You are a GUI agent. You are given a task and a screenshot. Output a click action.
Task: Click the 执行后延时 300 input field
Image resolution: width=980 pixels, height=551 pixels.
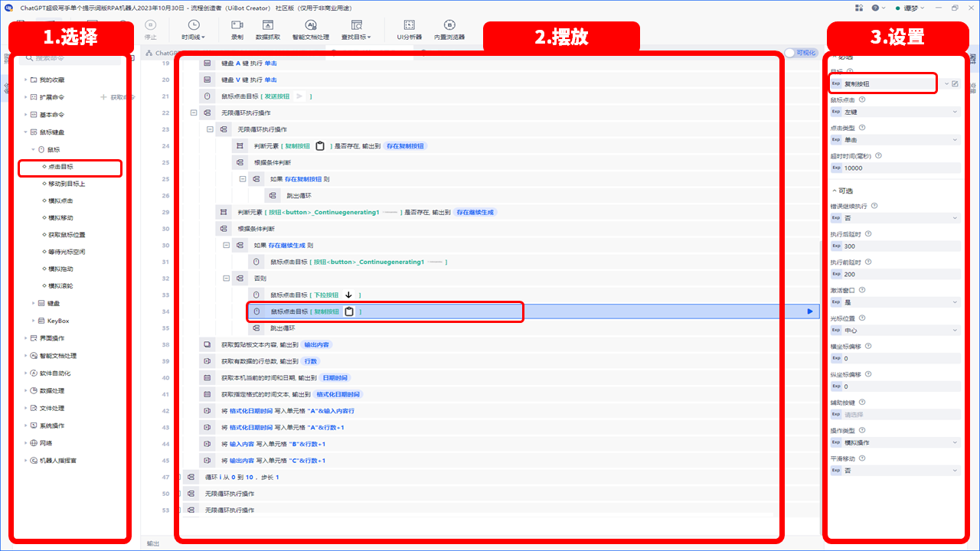coord(895,246)
